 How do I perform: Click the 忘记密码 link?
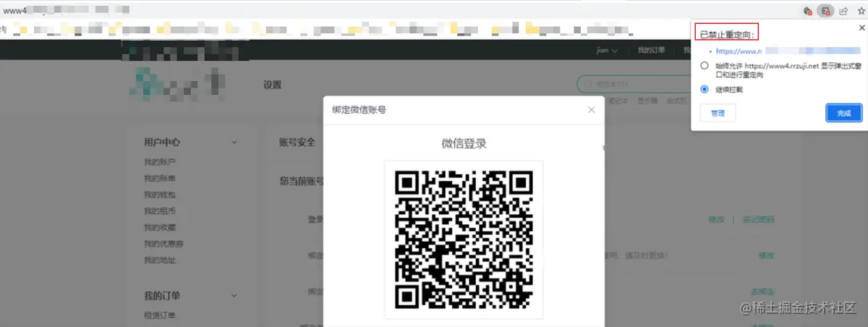(x=759, y=219)
